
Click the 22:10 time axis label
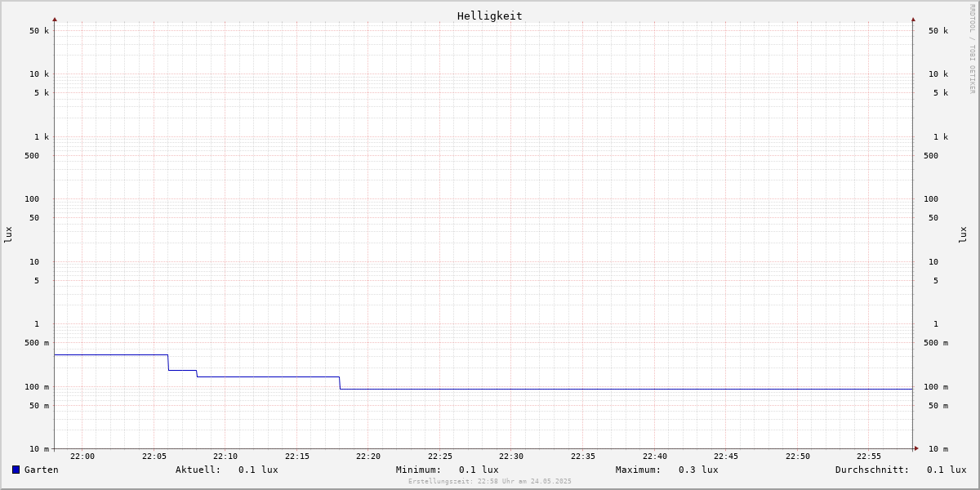[x=225, y=457]
